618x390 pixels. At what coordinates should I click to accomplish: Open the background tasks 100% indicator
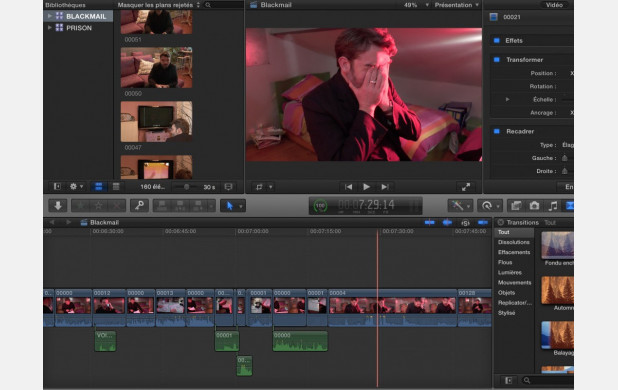point(320,206)
